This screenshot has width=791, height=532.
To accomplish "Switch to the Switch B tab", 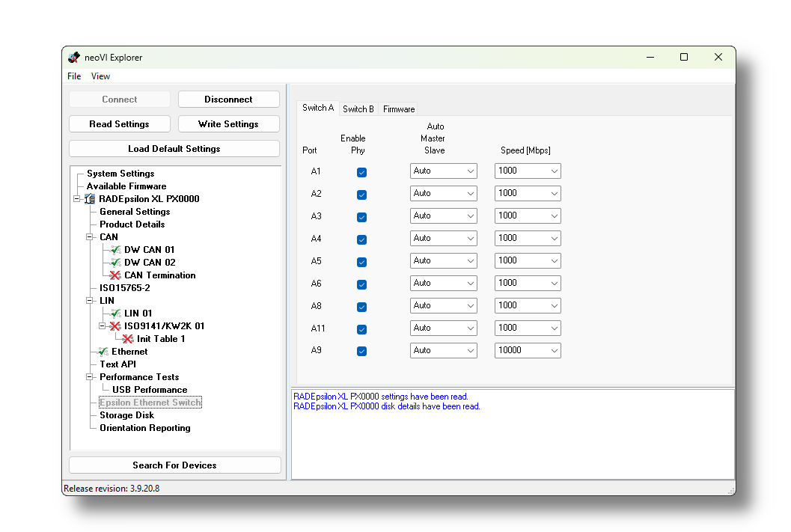I will (x=358, y=109).
